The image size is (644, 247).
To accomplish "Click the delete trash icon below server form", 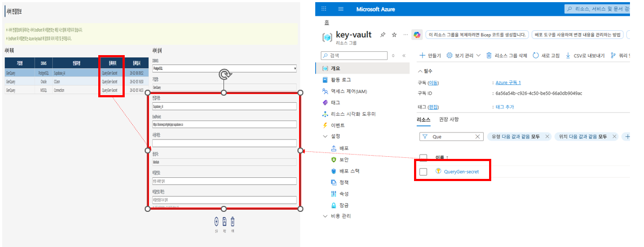I will 233,222.
